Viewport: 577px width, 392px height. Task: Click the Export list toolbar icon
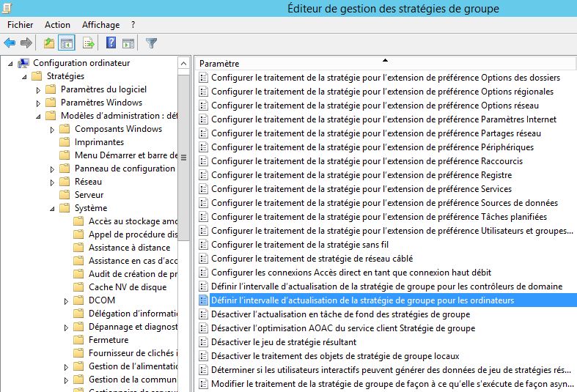coord(89,43)
